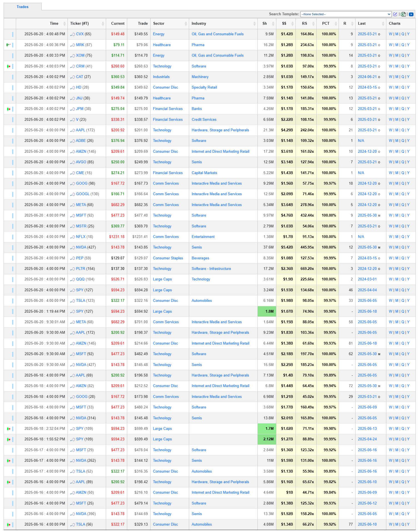Viewport: 418px width, 532px height.
Task: Open 2024-06-21 last date on CAT row
Action: coord(367,77)
